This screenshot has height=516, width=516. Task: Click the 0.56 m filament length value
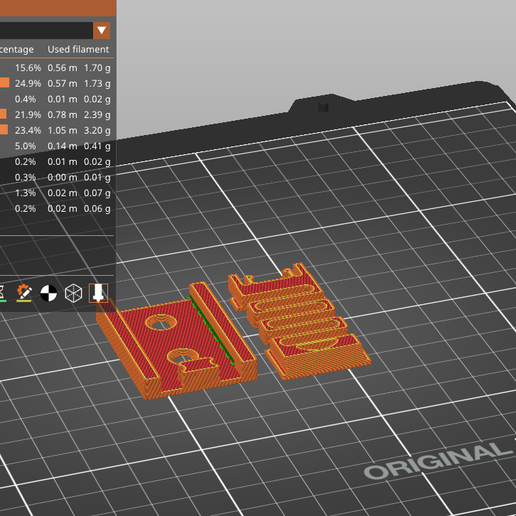pyautogui.click(x=62, y=68)
